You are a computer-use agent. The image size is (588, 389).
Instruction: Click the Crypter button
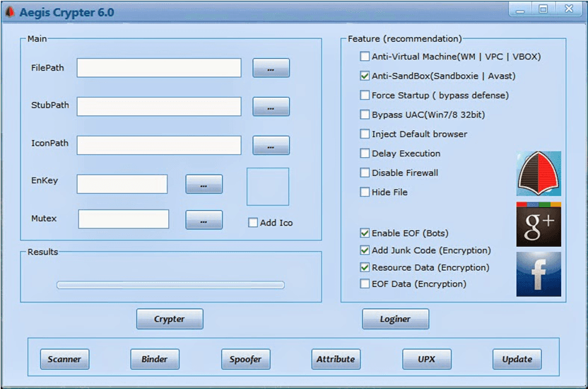170,319
